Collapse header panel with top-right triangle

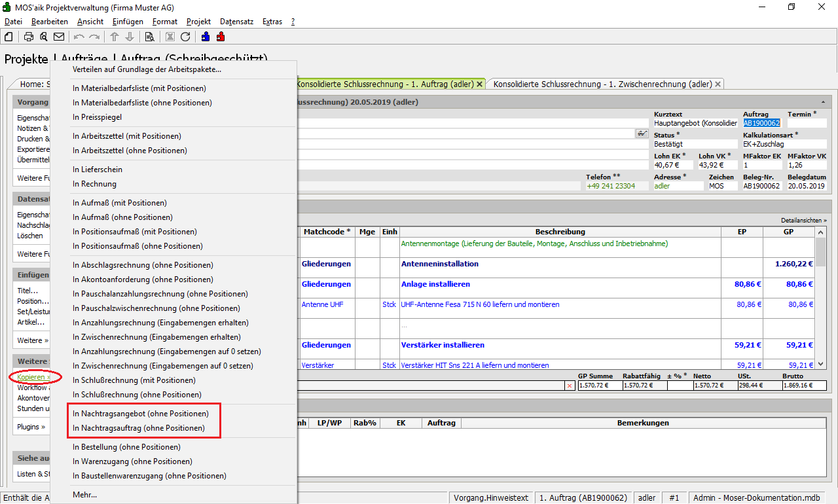pyautogui.click(x=822, y=103)
